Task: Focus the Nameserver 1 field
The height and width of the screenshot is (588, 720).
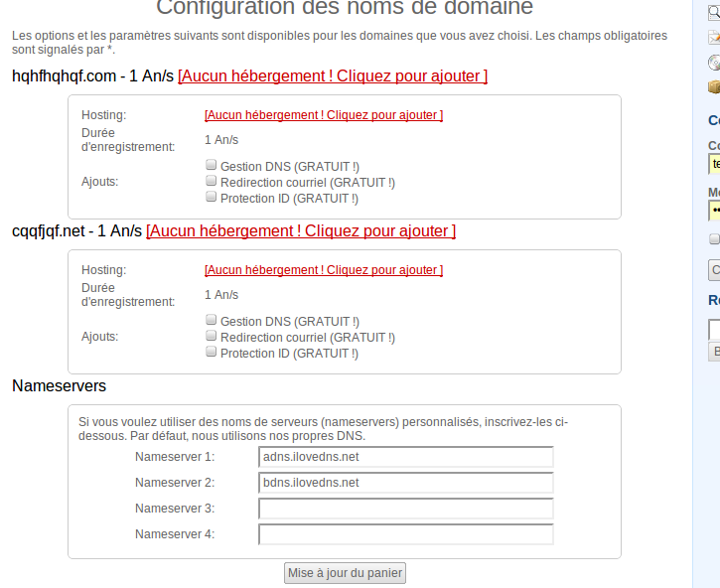Action: 405,457
